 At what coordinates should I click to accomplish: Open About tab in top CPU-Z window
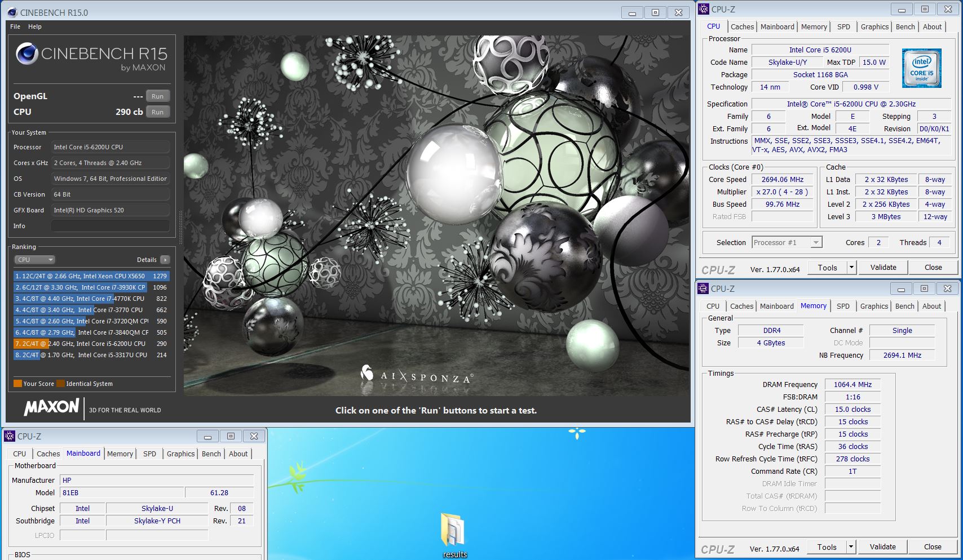932,26
